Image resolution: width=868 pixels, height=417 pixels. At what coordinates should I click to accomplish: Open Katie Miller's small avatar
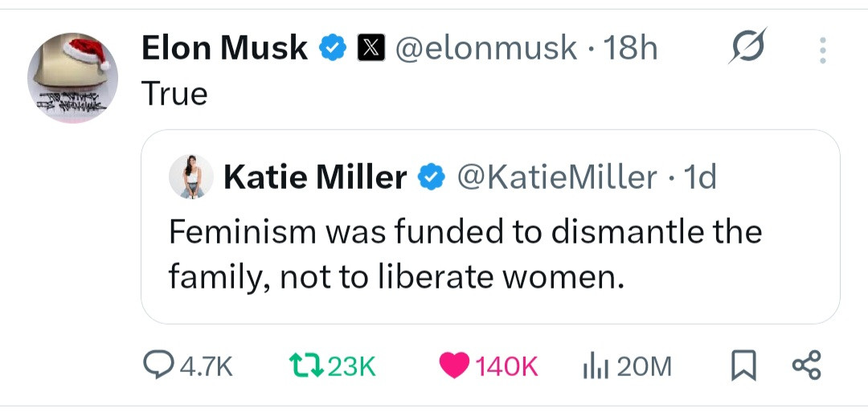tap(191, 177)
